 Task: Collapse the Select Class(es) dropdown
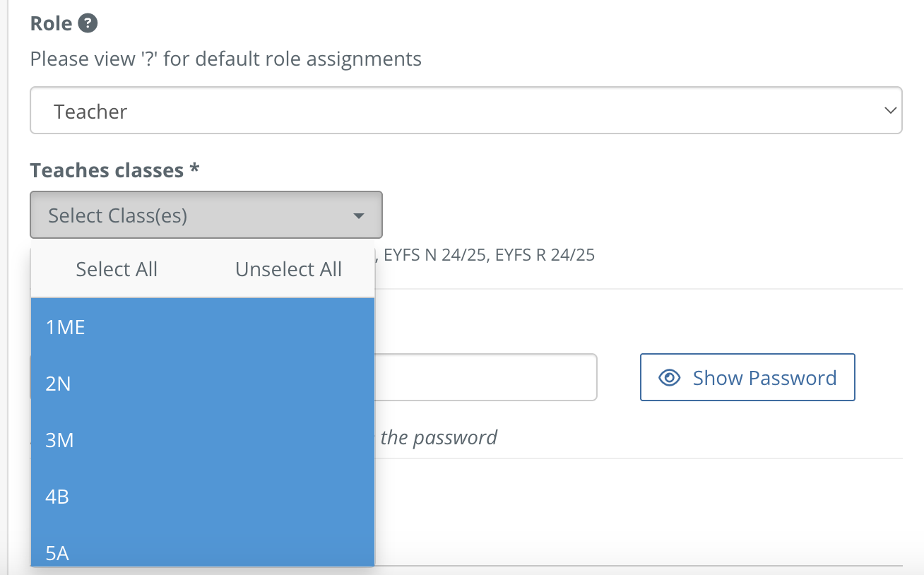point(206,215)
